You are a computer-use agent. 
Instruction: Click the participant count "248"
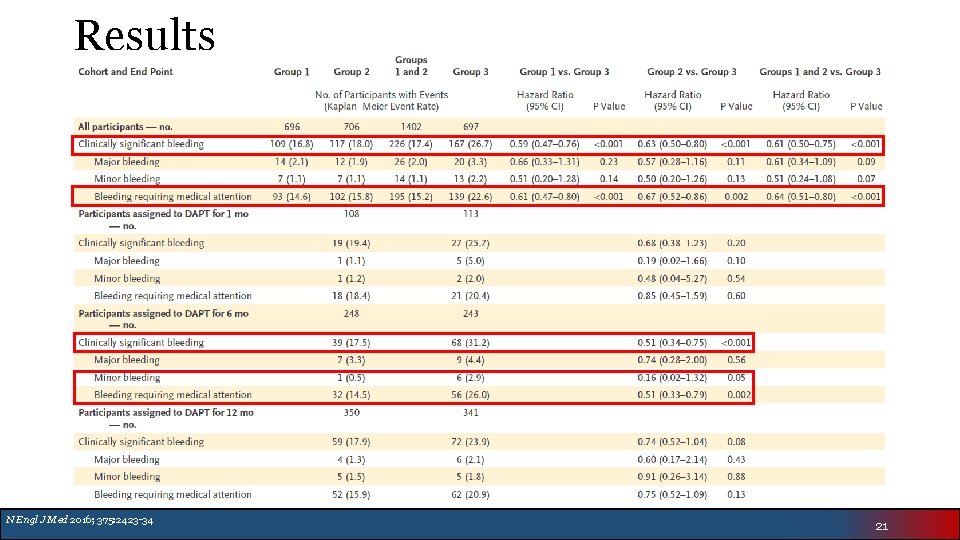351,313
